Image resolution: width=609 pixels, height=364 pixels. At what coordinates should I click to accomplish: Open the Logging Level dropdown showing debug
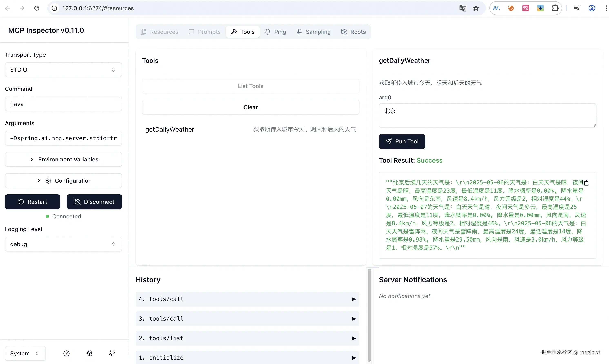tap(63, 244)
